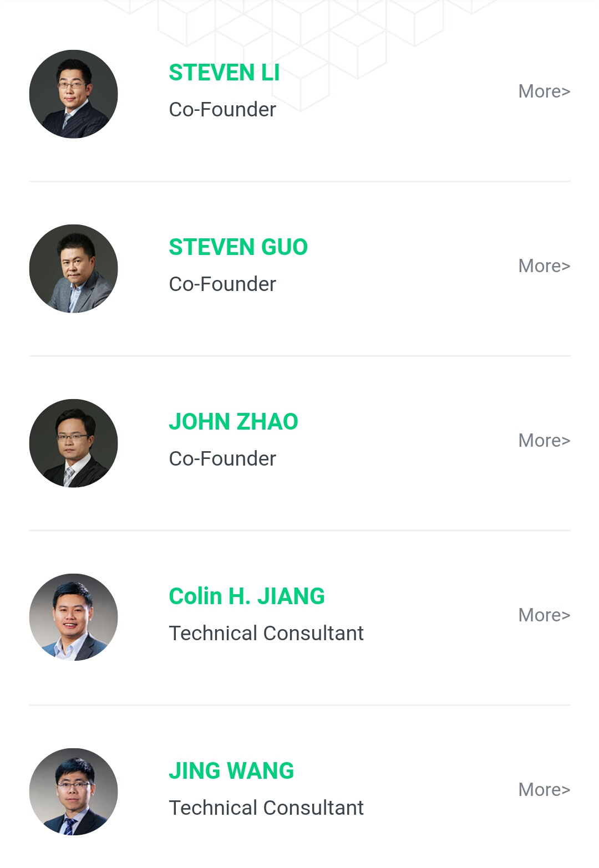Click Technical Consultant under Jing Wang
This screenshot has width=599, height=868.
pos(266,808)
